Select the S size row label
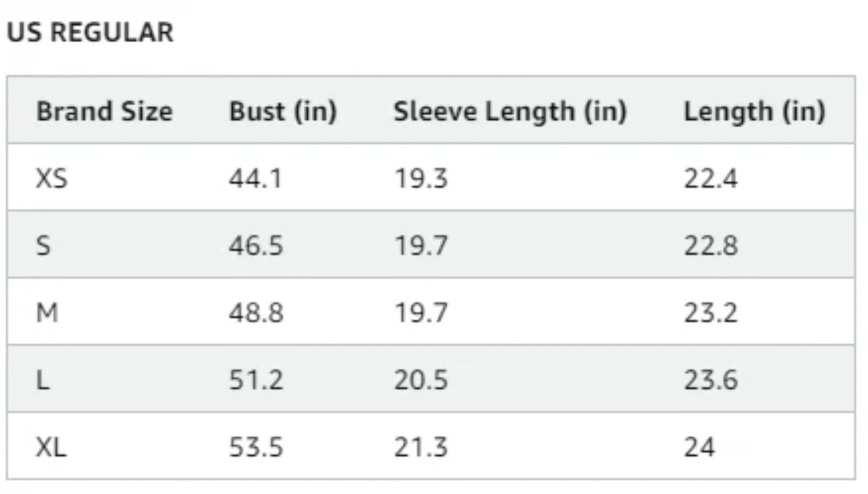868x494 pixels. pyautogui.click(x=43, y=246)
